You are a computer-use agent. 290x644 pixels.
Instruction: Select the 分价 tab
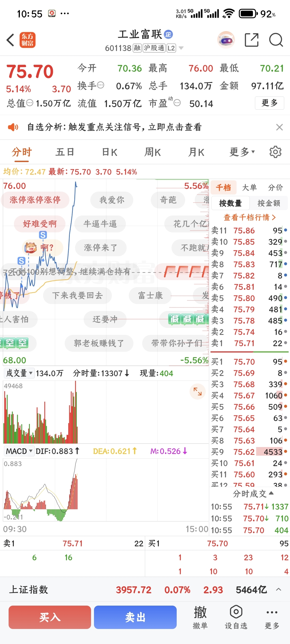click(275, 187)
